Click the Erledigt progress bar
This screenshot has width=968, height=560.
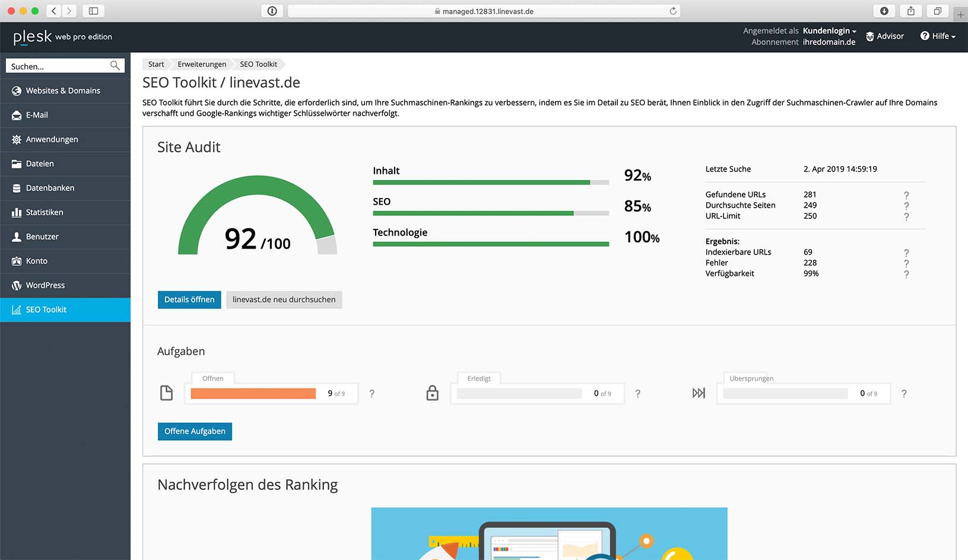pos(519,393)
